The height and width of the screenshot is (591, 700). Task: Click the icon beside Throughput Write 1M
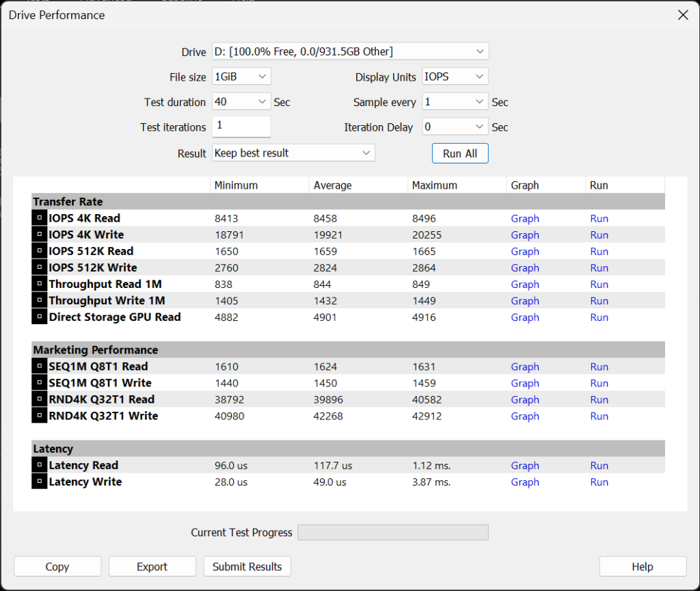(x=39, y=301)
